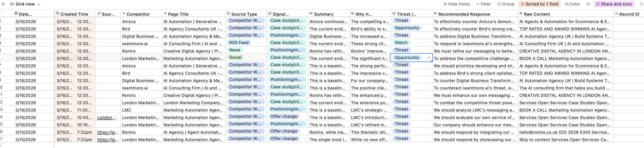644x148 pixels.
Task: Click 'Anicca continues...' summary cell
Action: [328, 22]
